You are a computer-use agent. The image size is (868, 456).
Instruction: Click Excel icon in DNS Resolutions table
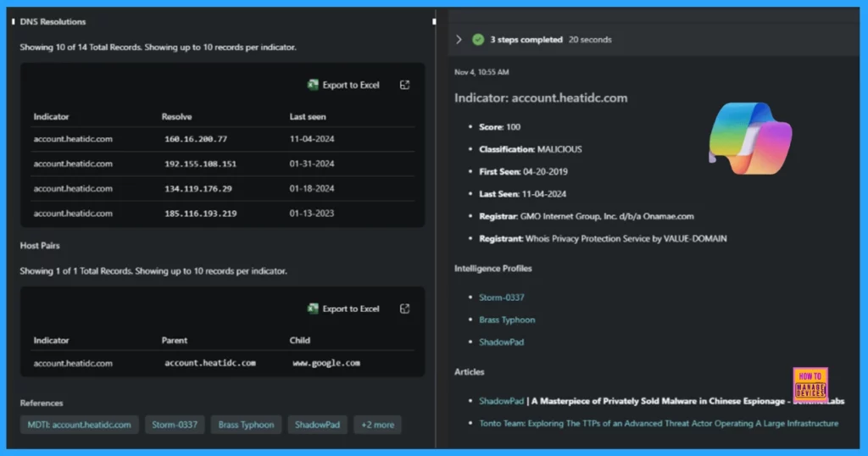click(313, 85)
